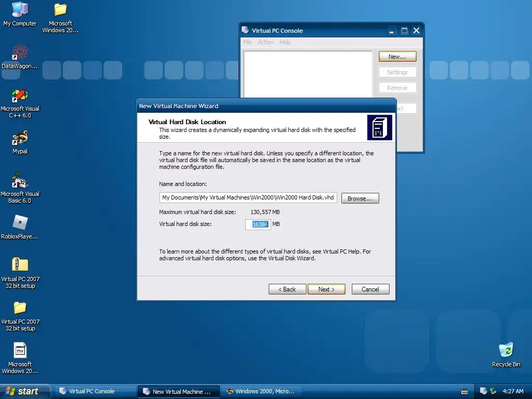Open the Help menu in Virtual PC Console
This screenshot has height=399, width=532.
[x=285, y=42]
